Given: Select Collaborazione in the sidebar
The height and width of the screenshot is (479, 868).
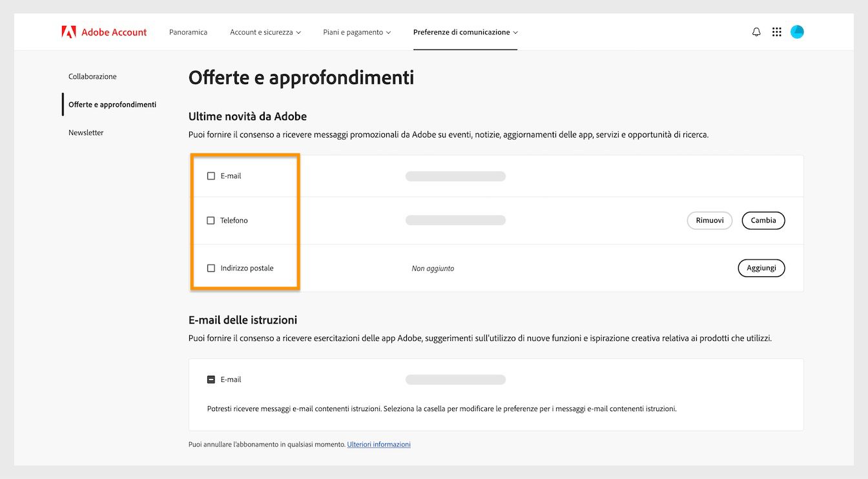Looking at the screenshot, I should 92,76.
